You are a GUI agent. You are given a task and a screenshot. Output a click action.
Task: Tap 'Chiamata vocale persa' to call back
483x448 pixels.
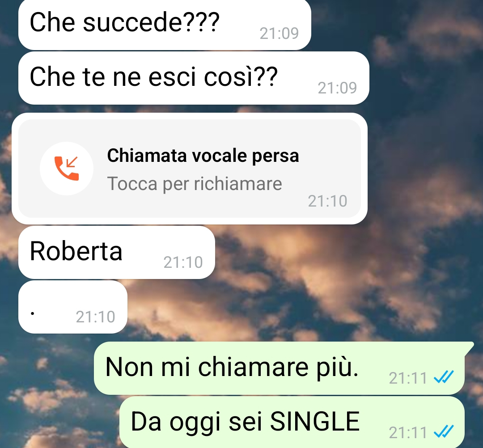(x=203, y=156)
